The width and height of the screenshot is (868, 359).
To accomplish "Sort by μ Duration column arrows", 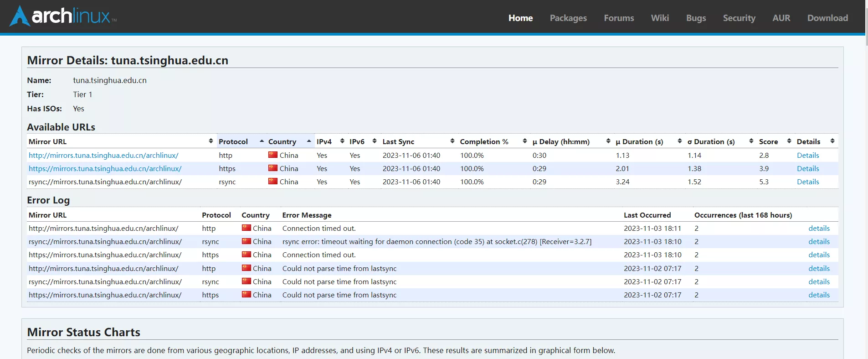I will (680, 141).
